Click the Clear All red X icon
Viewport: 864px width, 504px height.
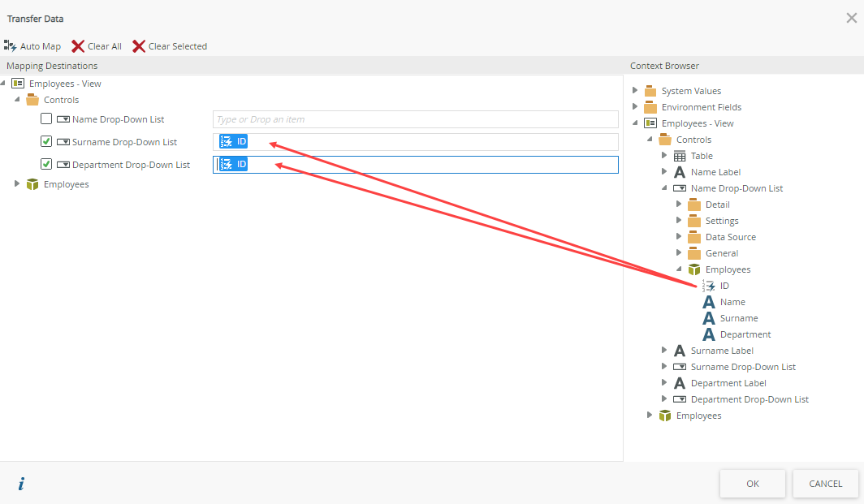click(78, 46)
